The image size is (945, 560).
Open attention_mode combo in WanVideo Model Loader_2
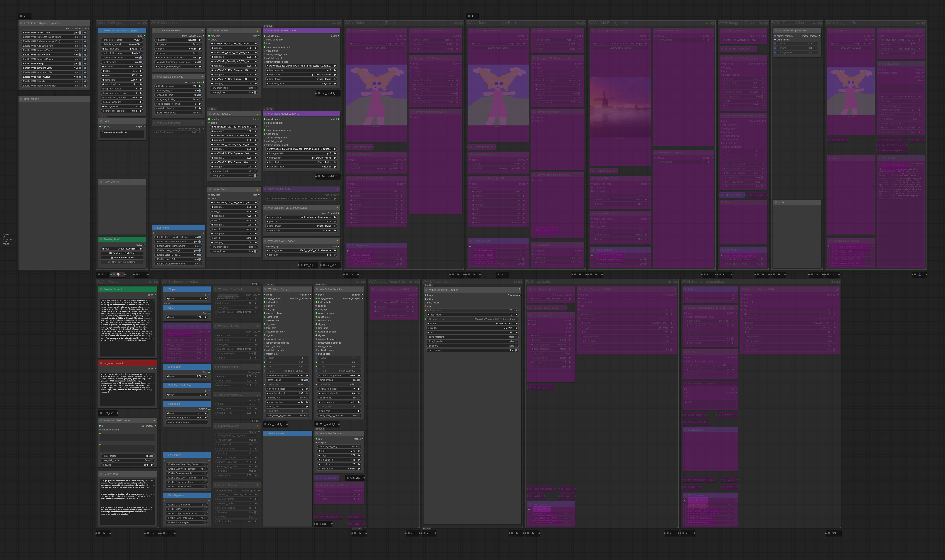click(301, 167)
